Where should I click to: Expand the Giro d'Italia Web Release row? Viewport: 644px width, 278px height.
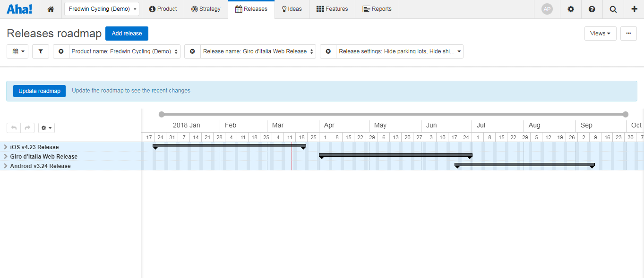point(5,156)
